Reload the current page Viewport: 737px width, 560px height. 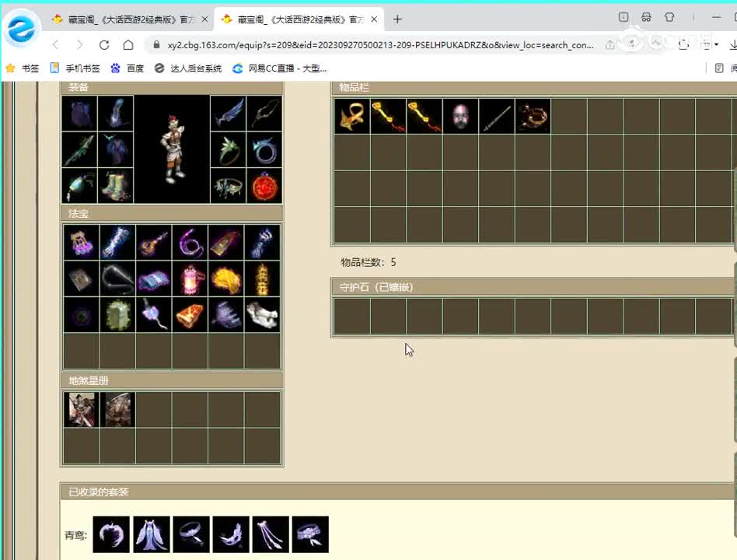pyautogui.click(x=104, y=44)
